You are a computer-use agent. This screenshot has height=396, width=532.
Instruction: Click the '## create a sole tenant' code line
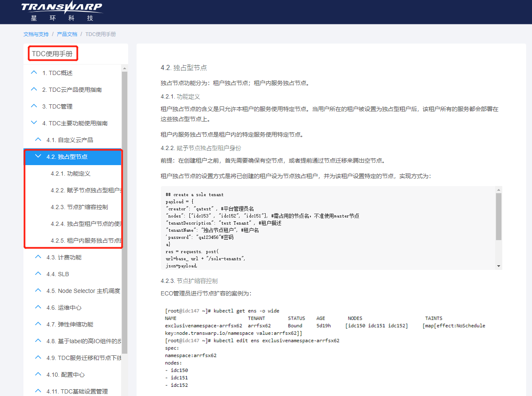click(195, 194)
